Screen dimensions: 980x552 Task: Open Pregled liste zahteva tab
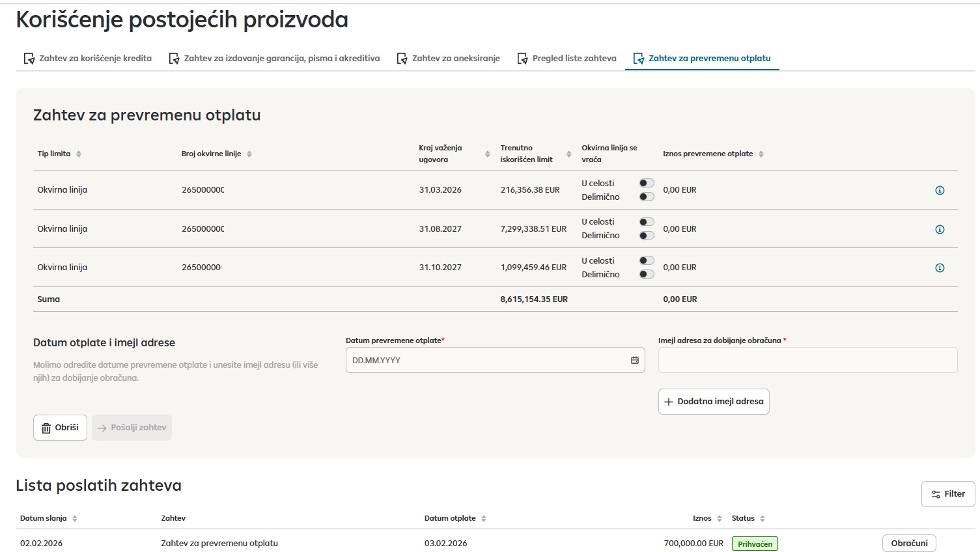click(567, 59)
